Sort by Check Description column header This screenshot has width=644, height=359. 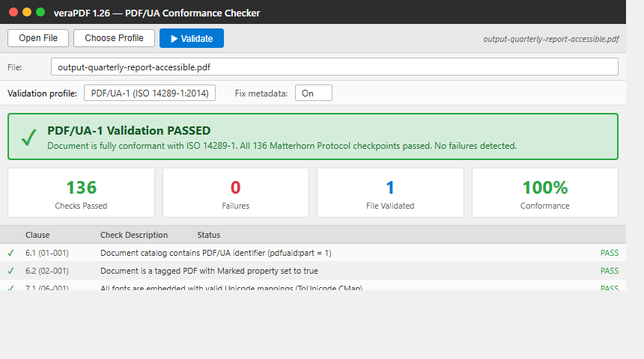click(x=134, y=235)
